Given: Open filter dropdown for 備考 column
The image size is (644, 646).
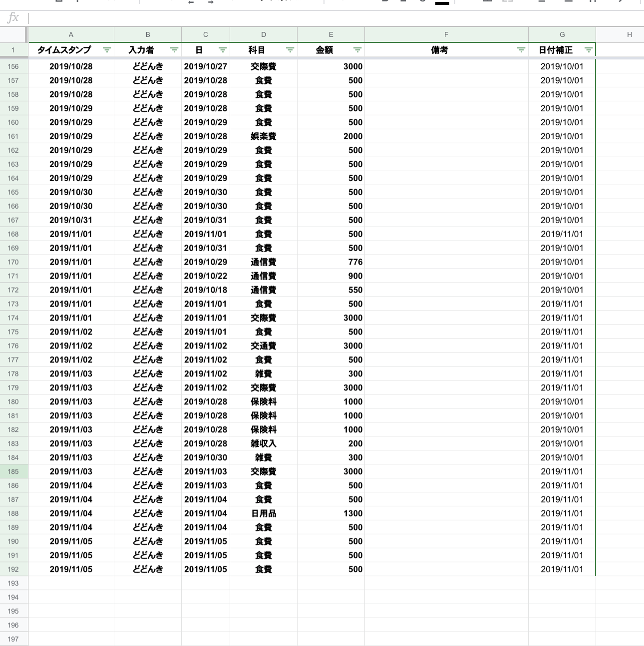Looking at the screenshot, I should click(520, 49).
